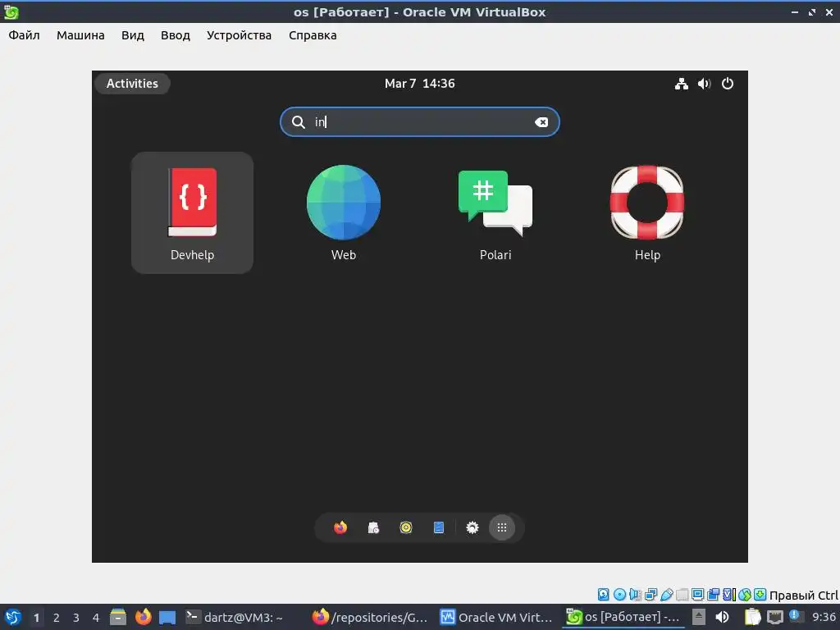Click in the search field containing 'in'

(419, 122)
